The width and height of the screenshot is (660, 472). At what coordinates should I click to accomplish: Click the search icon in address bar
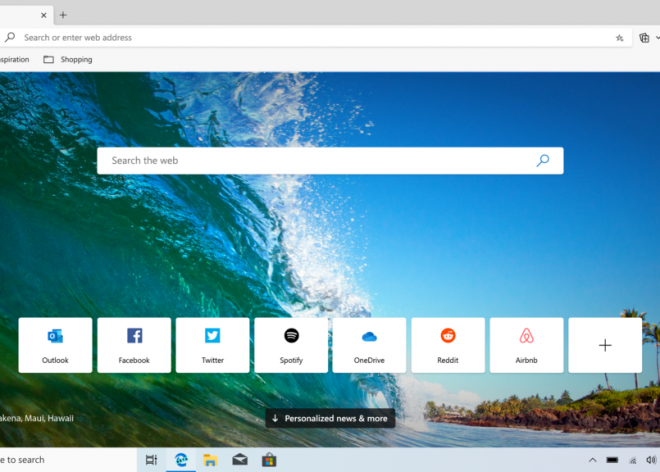pos(10,37)
